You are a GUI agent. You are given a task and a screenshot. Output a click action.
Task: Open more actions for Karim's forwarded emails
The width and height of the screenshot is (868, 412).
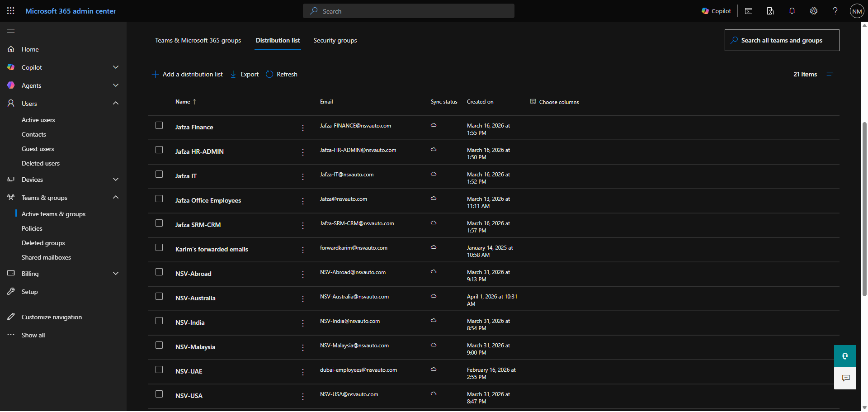click(303, 250)
